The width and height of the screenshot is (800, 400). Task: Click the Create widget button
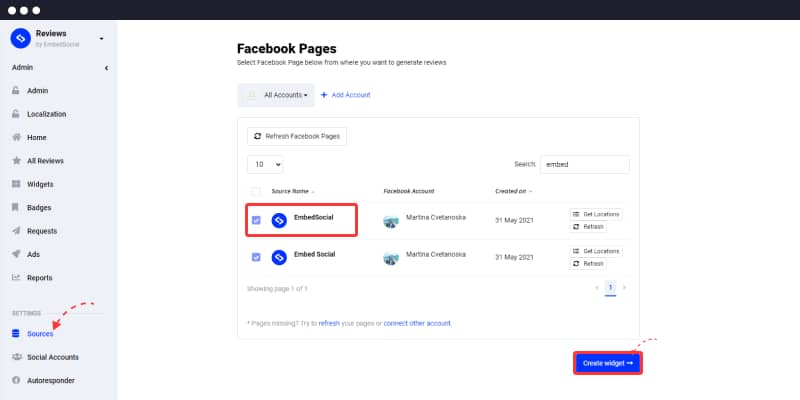coord(608,363)
